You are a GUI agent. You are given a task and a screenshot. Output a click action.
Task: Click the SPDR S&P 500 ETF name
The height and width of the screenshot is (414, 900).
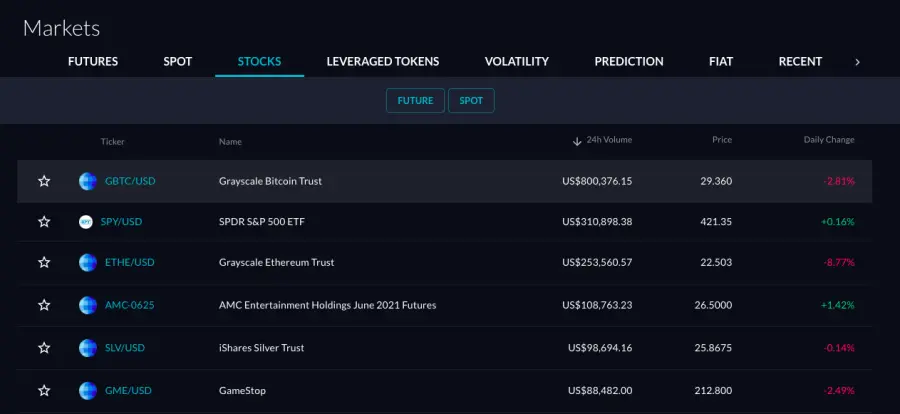262,222
